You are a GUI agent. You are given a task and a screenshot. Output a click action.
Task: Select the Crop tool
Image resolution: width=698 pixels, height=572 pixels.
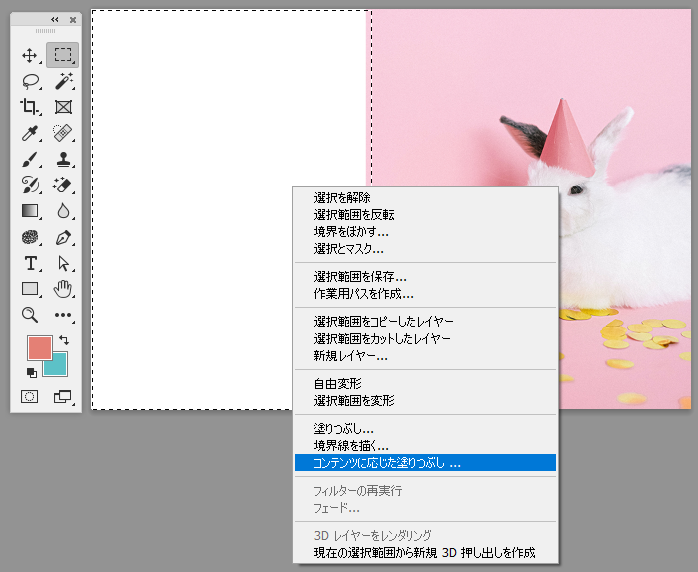click(x=30, y=107)
